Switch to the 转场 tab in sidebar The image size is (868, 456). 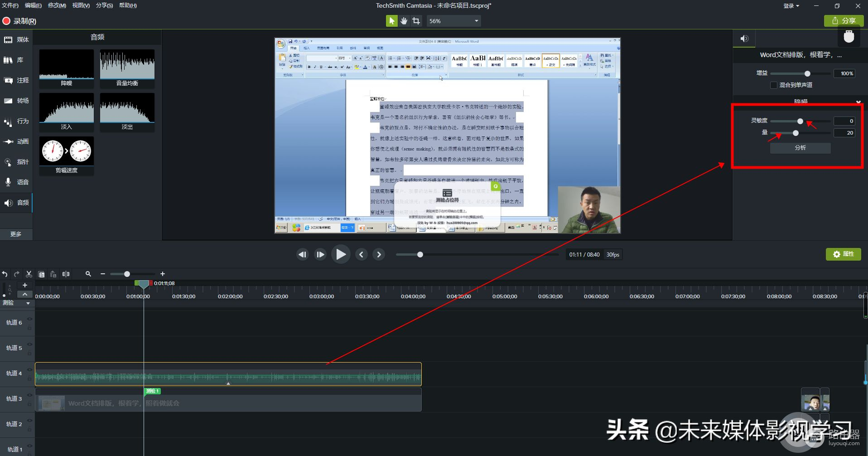[x=17, y=101]
